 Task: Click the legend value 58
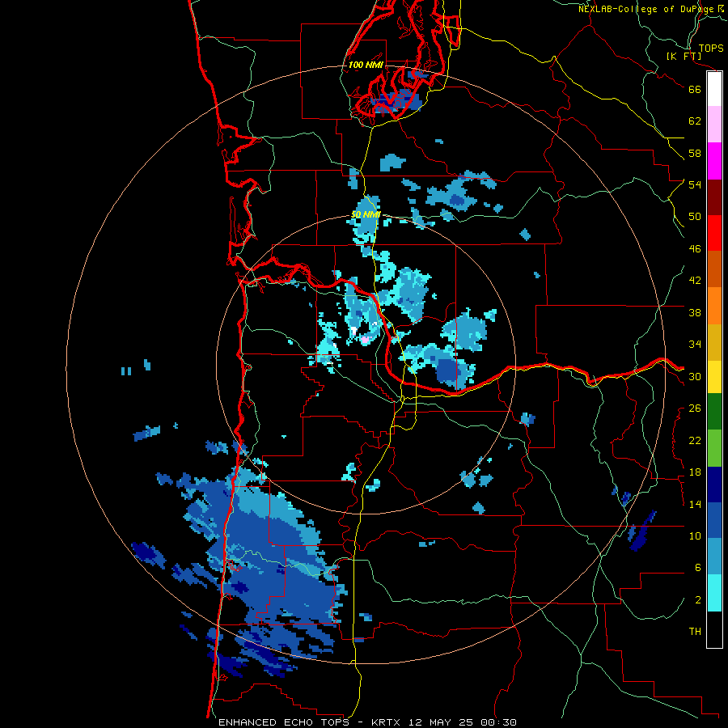click(695, 153)
